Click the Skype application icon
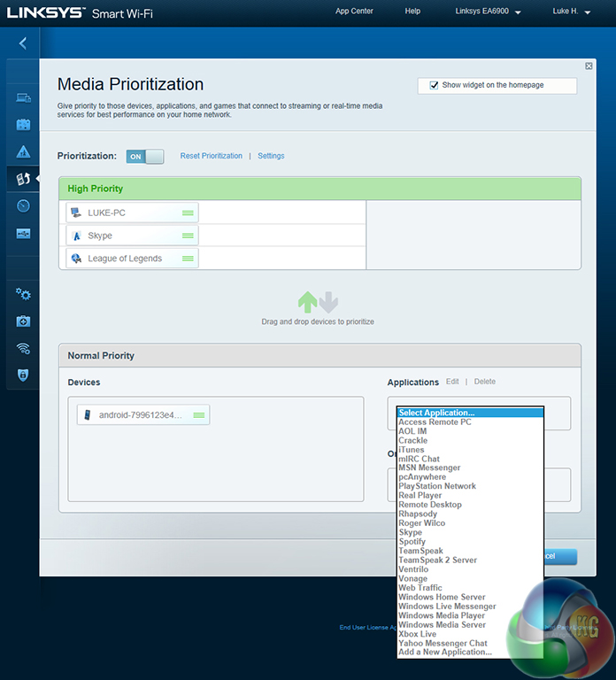The height and width of the screenshot is (680, 616). point(77,236)
